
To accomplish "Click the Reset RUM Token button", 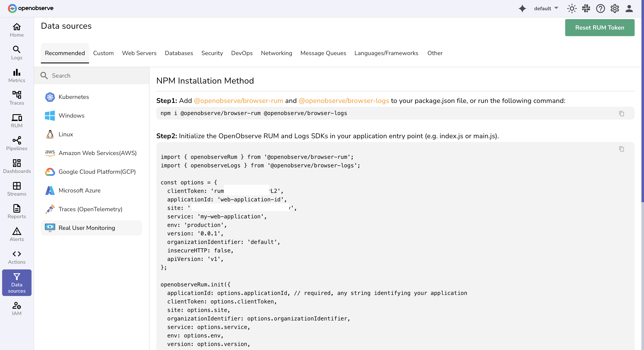I will [x=599, y=27].
